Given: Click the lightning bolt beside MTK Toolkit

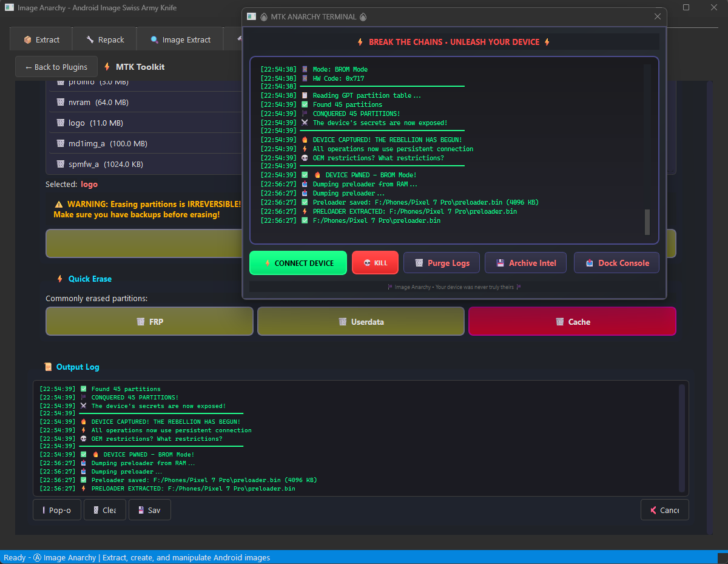Looking at the screenshot, I should point(107,67).
